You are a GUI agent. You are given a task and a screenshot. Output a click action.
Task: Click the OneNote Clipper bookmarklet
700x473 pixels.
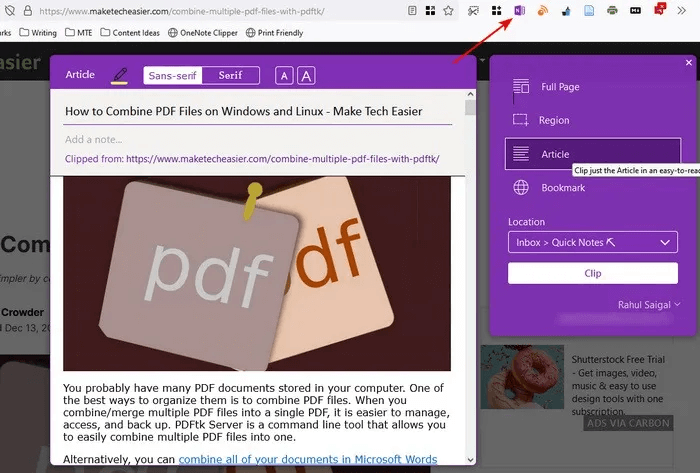[x=203, y=33]
